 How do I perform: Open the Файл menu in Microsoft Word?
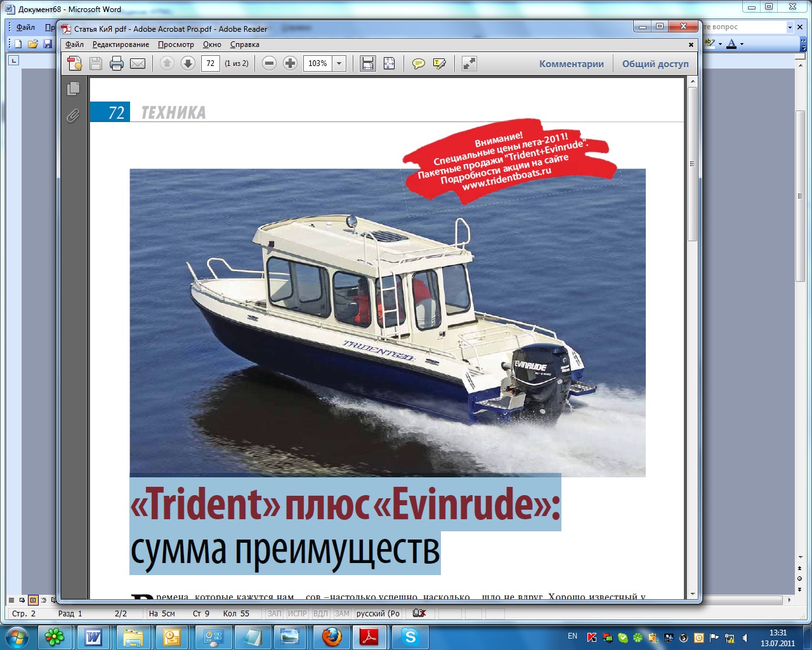(x=25, y=27)
